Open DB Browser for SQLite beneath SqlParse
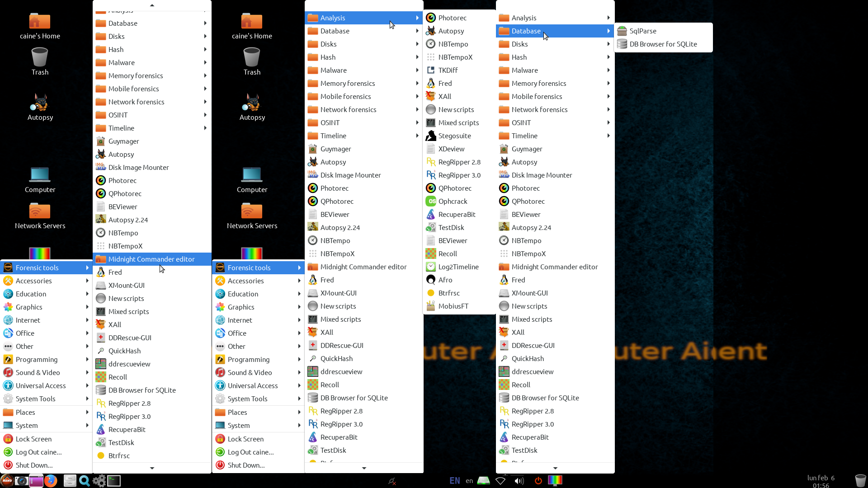 tap(663, 44)
